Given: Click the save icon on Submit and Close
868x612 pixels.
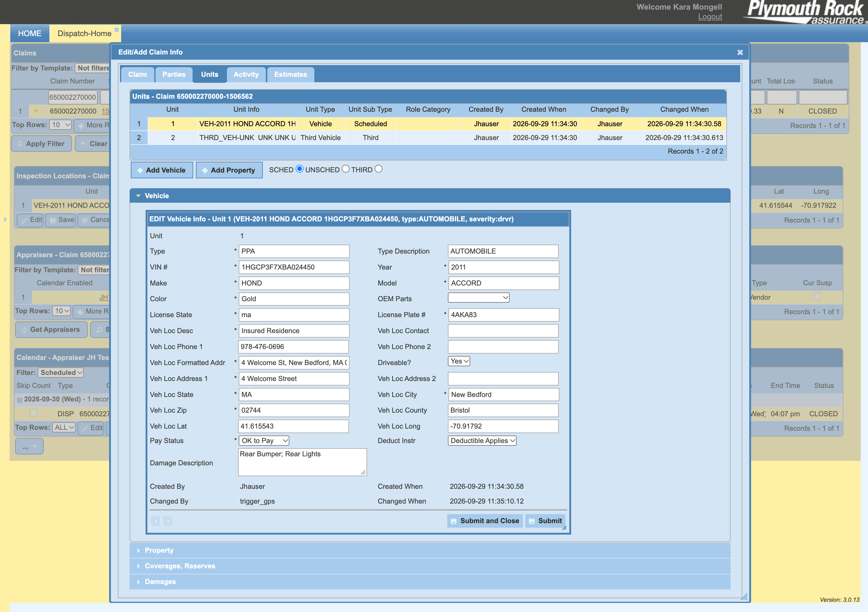Looking at the screenshot, I should (454, 521).
